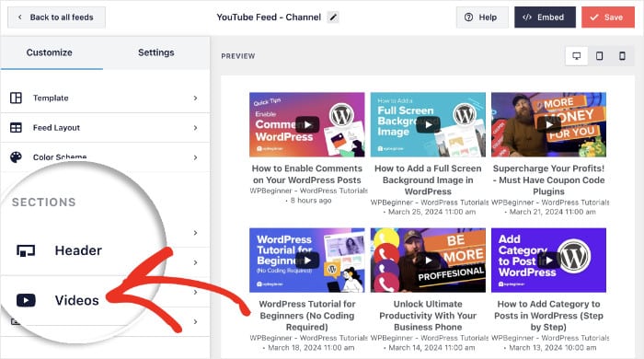This screenshot has width=644, height=359.
Task: Open 'Unlock Ultimate Productivity' video title
Action: point(428,316)
